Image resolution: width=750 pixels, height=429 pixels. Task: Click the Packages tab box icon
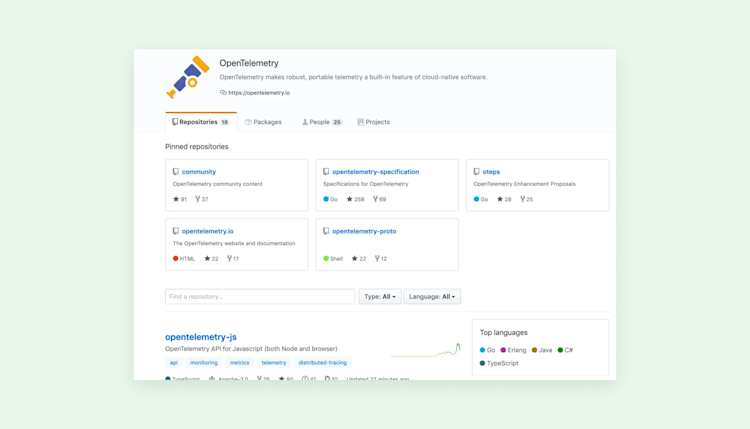pos(248,122)
